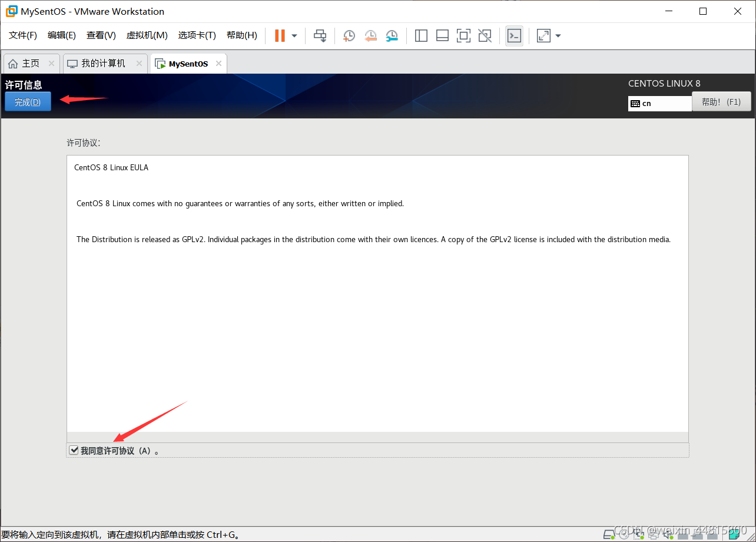Click the 'comes with no guarantees' sentence

(240, 203)
